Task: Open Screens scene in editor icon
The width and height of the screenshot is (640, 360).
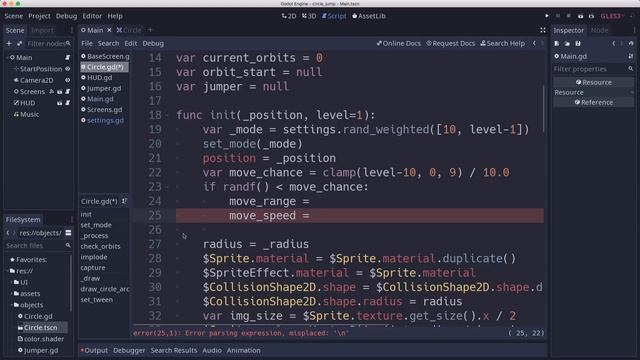Action: click(60, 91)
